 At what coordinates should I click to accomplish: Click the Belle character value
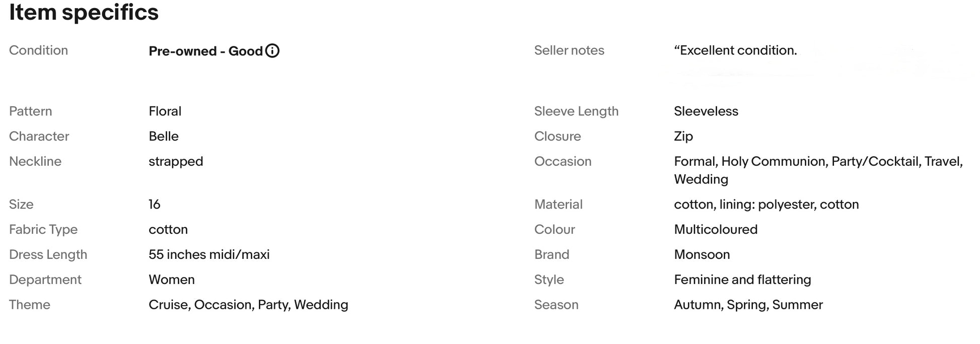click(163, 136)
